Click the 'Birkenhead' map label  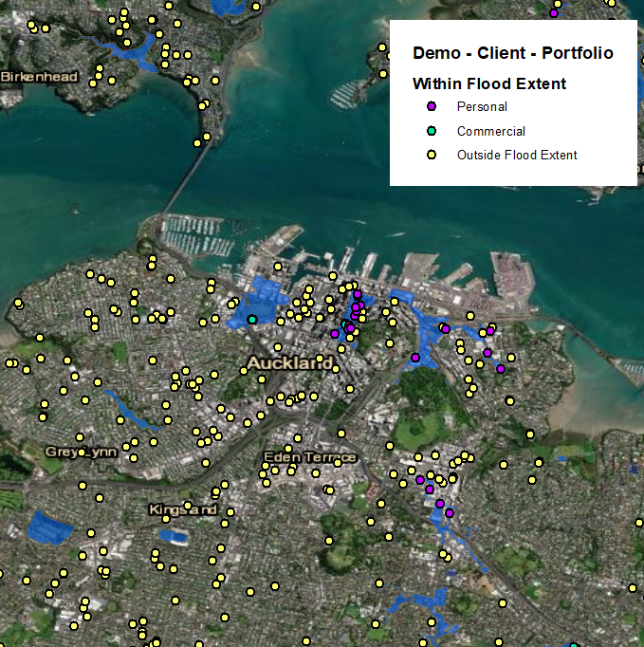tap(39, 77)
